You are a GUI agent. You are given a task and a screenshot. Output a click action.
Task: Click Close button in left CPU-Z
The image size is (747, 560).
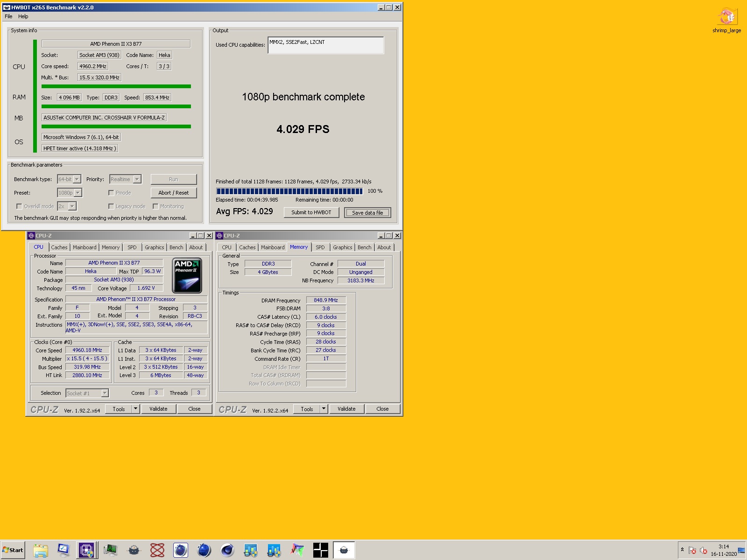pyautogui.click(x=195, y=409)
